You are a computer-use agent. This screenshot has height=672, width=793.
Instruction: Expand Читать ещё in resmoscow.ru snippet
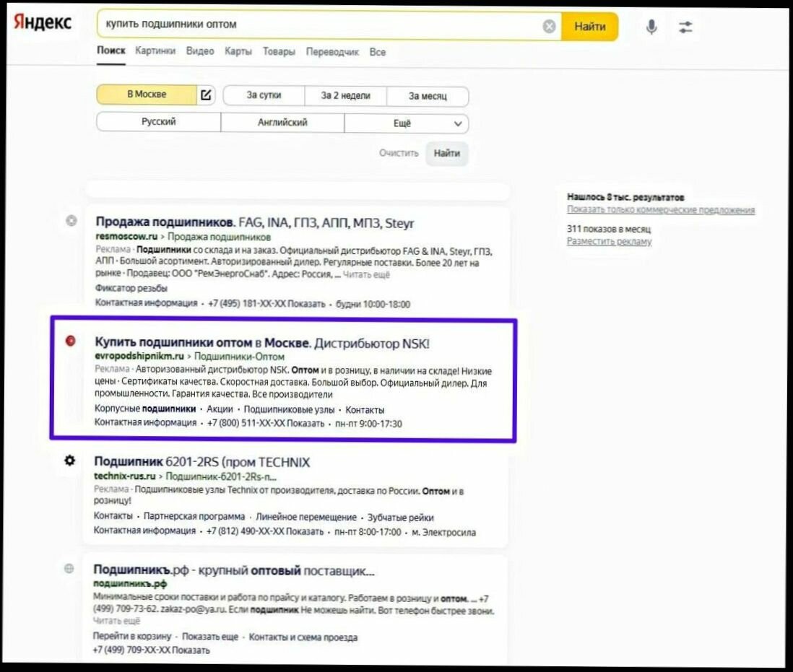(x=366, y=275)
